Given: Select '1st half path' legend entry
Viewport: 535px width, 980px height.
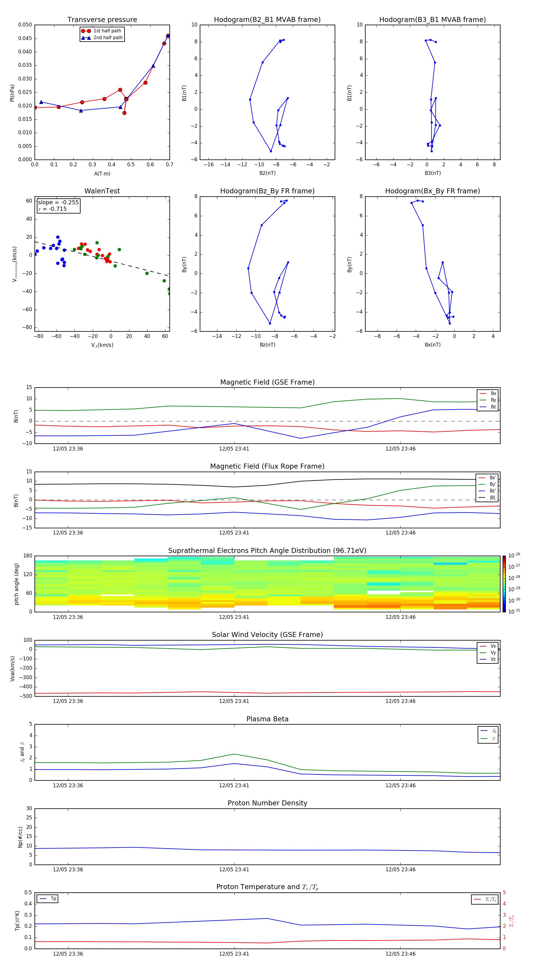Looking at the screenshot, I should point(102,31).
